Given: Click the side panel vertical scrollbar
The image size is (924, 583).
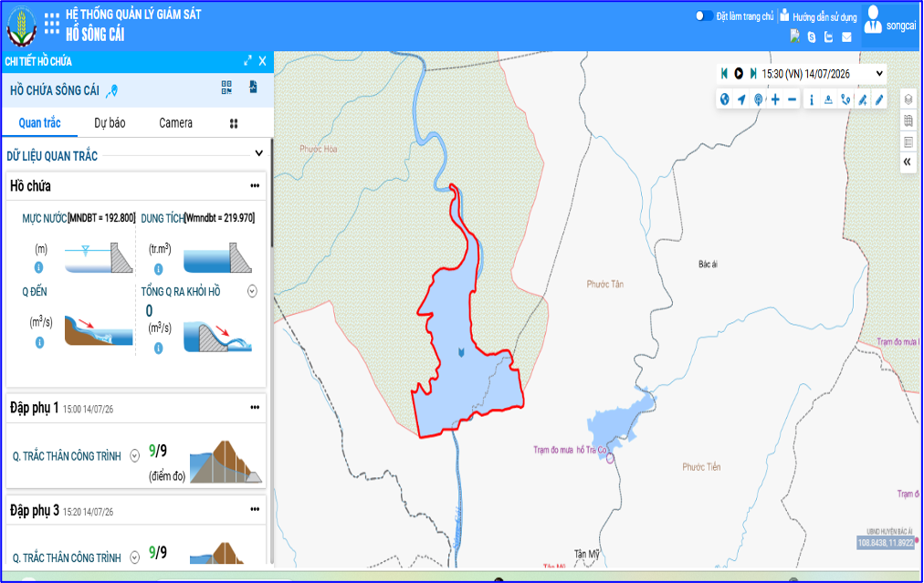Looking at the screenshot, I should pos(271,193).
